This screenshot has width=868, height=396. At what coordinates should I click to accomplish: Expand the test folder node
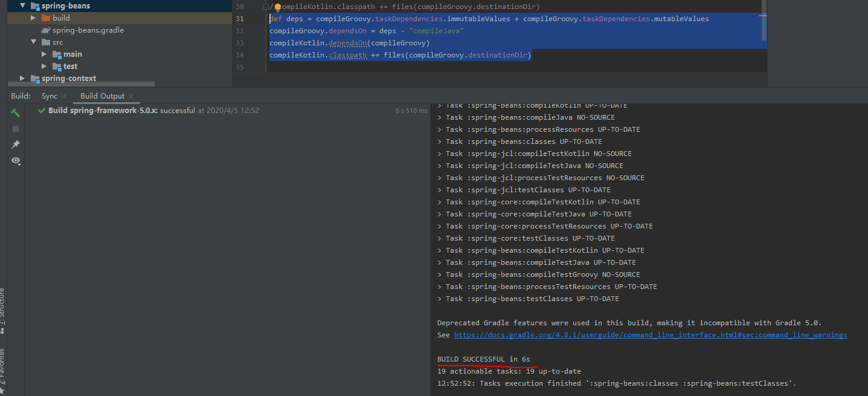pyautogui.click(x=44, y=67)
